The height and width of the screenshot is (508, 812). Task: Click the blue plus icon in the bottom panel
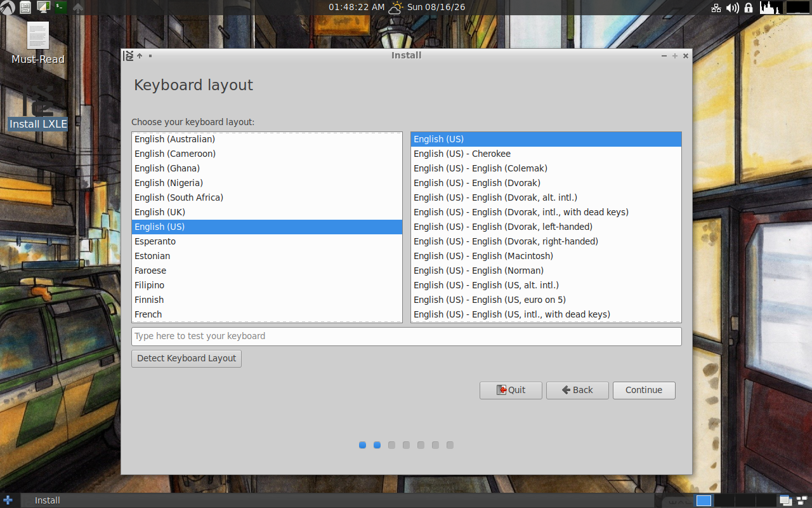(8, 500)
